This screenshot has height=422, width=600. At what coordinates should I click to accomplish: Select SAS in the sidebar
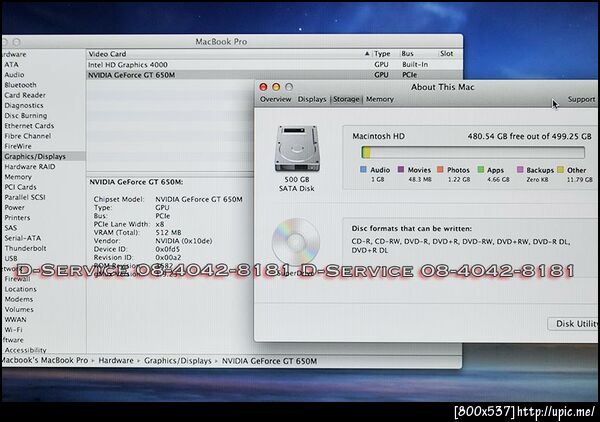(x=11, y=228)
